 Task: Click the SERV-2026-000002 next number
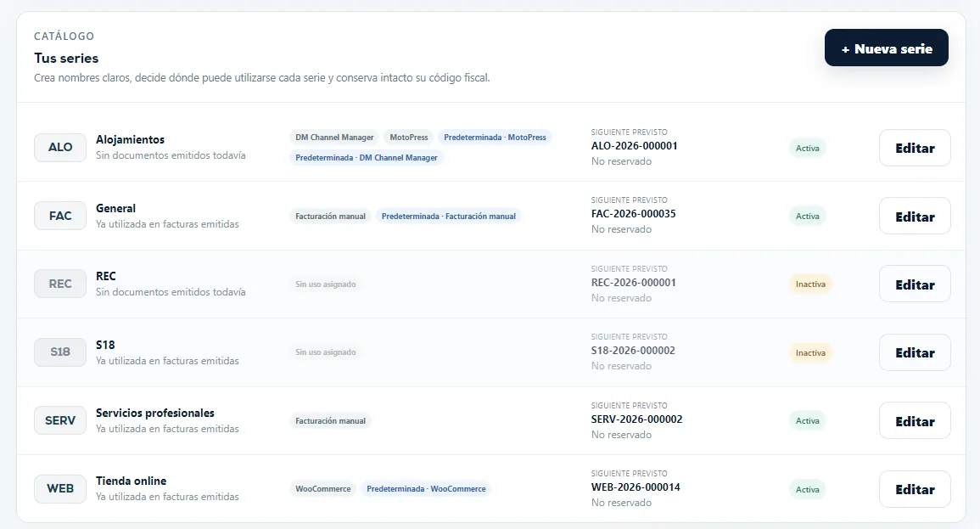point(637,419)
